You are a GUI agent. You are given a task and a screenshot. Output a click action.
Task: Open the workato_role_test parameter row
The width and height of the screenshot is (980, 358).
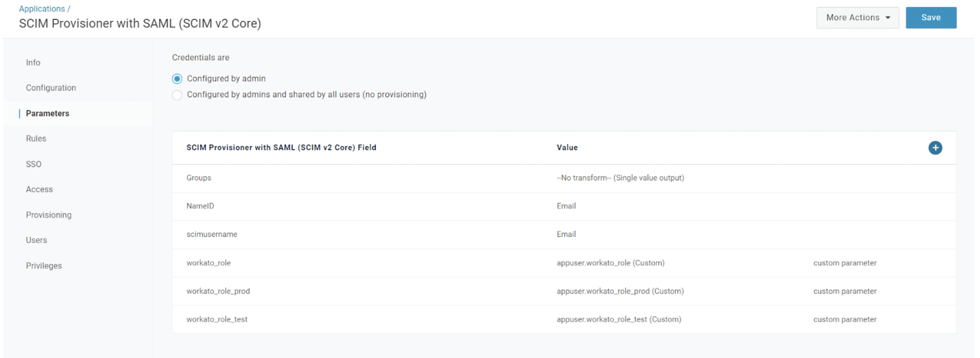click(x=217, y=319)
